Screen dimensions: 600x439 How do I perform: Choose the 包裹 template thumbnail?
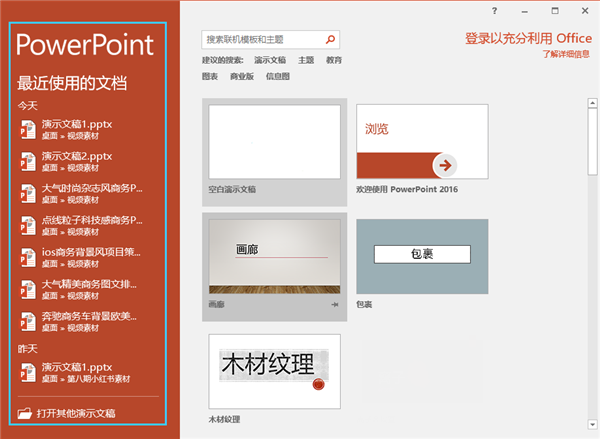pyautogui.click(x=422, y=256)
